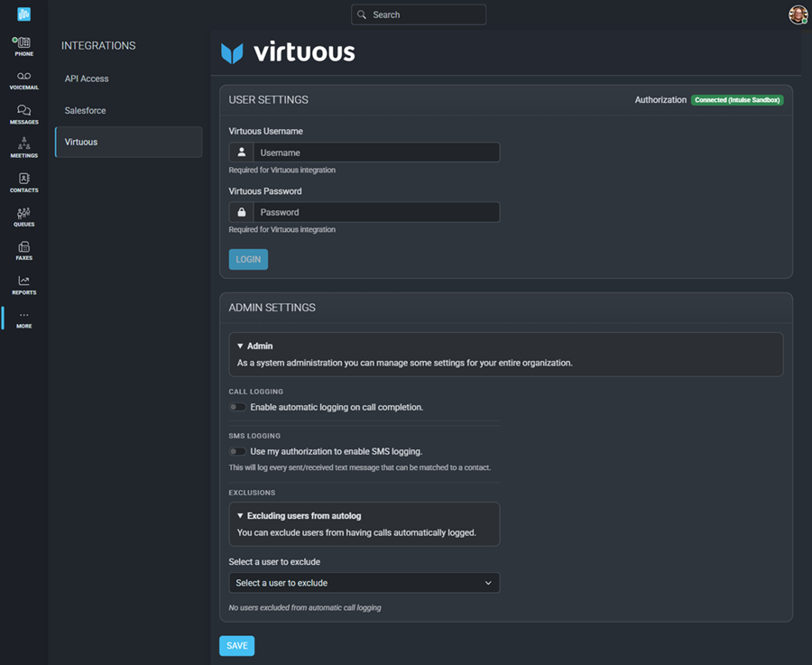The image size is (812, 665).
Task: Open Select a user to exclude dropdown
Action: 364,583
